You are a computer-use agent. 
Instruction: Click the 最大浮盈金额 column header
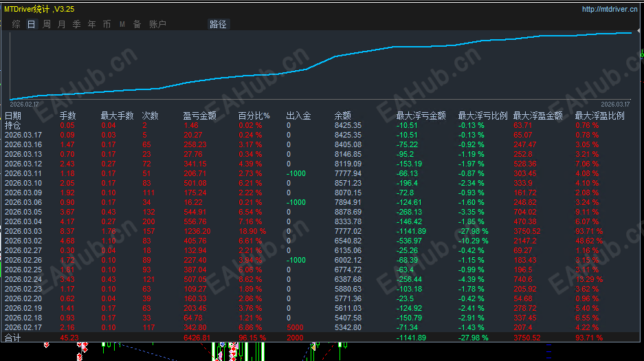click(x=537, y=116)
